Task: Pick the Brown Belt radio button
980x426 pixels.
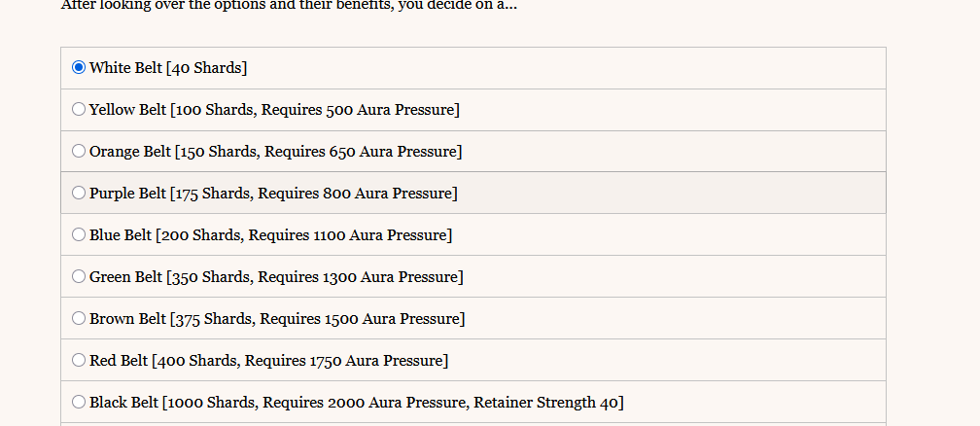Action: click(x=79, y=319)
